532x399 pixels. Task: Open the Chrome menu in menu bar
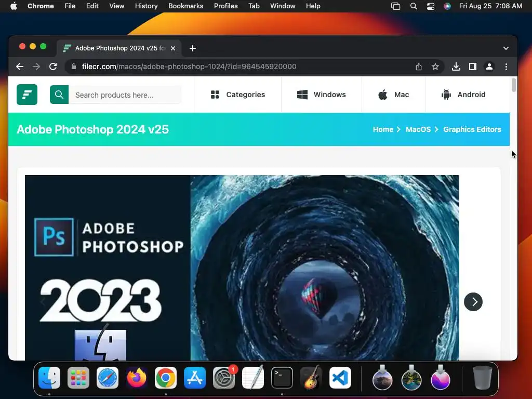click(41, 6)
